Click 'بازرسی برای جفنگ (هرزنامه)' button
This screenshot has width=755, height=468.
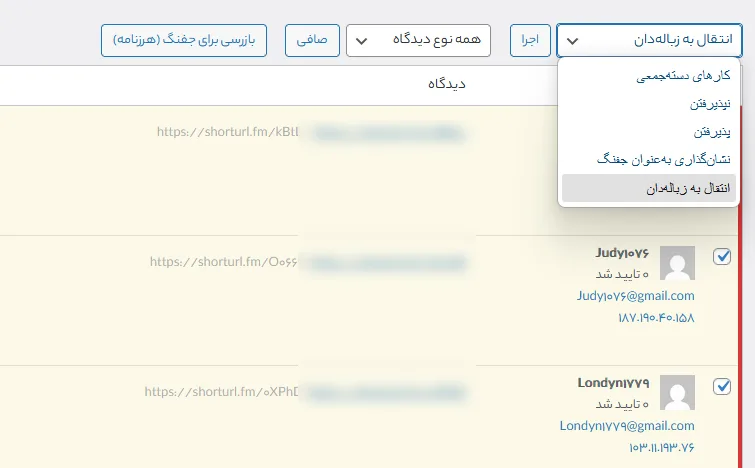pos(184,40)
